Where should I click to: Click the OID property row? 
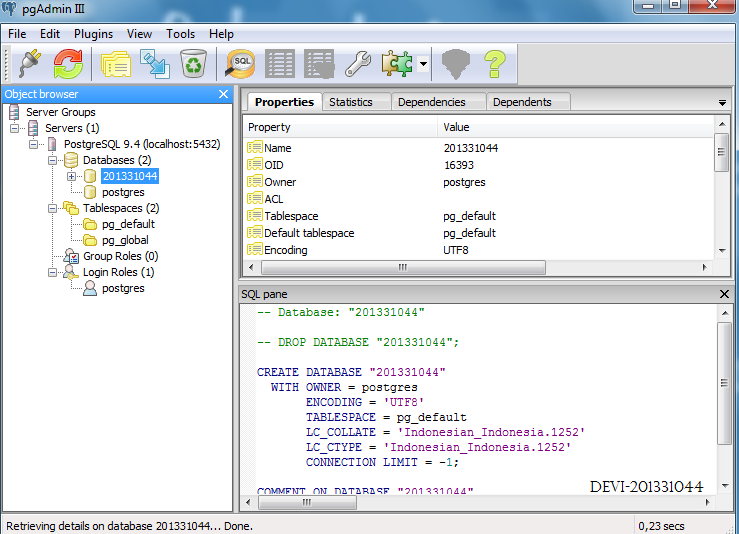479,165
